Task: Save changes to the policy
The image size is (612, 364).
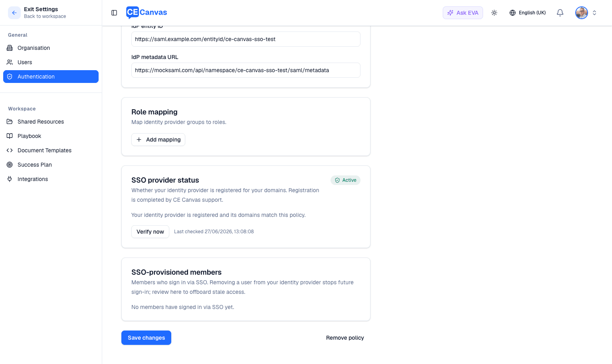Action: click(146, 338)
